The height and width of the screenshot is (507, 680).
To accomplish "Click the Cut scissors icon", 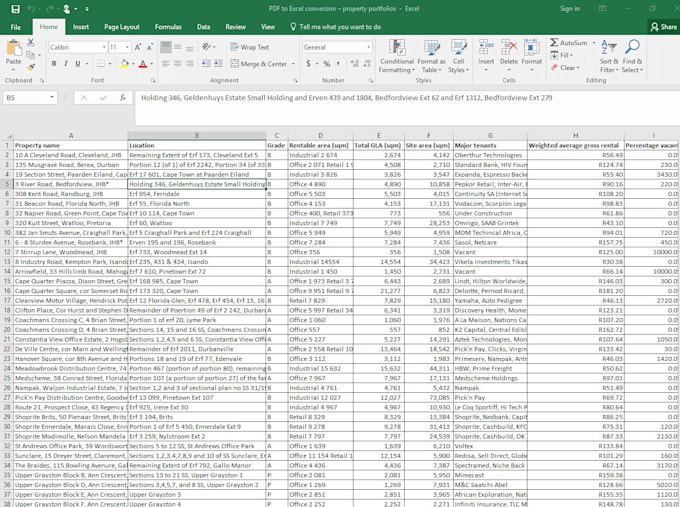I will tap(30, 43).
